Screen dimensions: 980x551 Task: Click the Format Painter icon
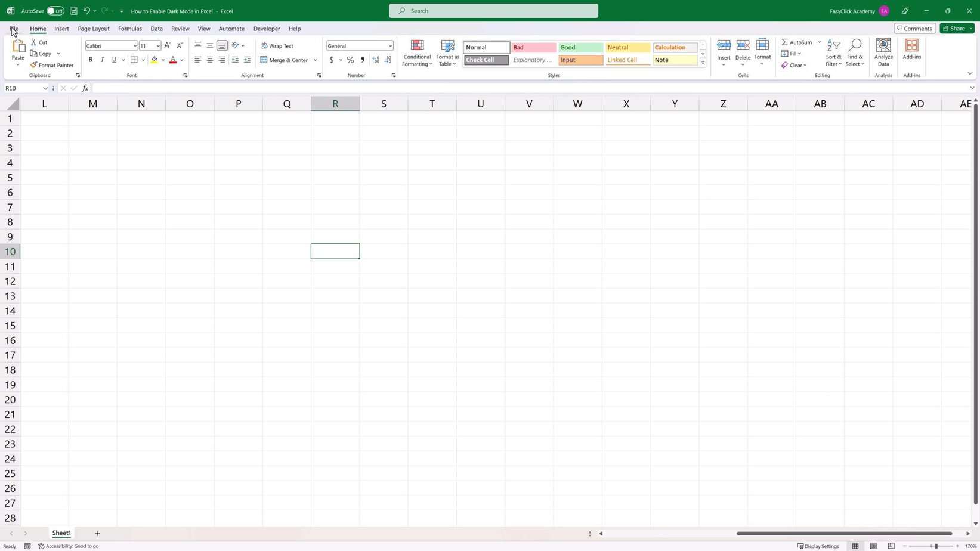click(x=52, y=65)
